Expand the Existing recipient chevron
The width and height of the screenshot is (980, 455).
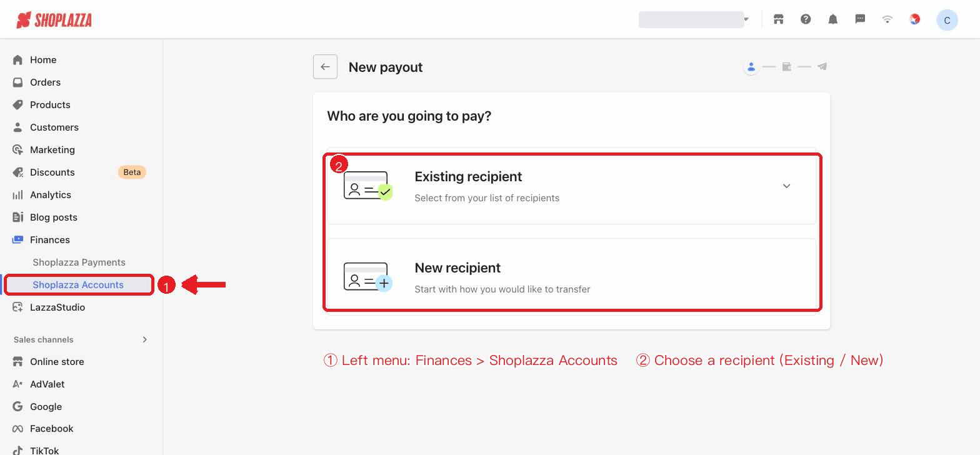tap(787, 186)
